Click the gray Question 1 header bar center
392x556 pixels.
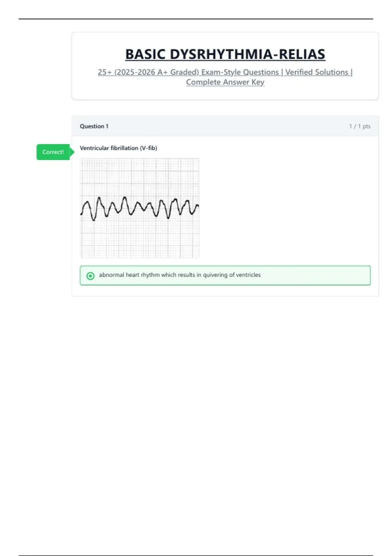pos(225,126)
